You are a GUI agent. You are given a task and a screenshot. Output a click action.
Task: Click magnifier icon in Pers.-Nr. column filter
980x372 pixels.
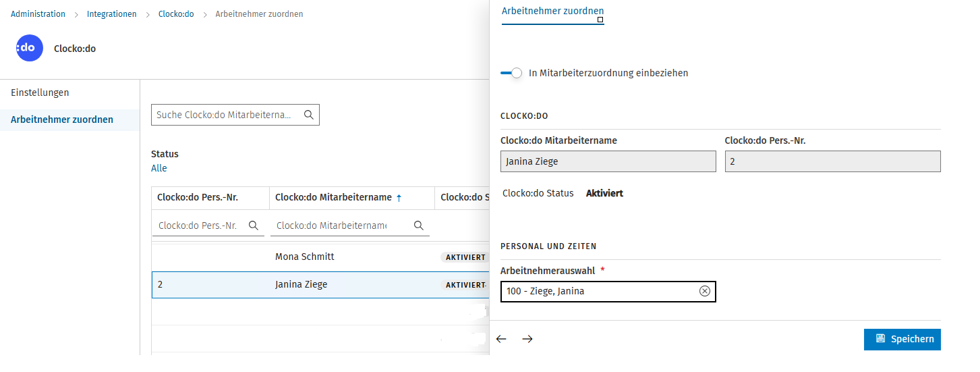(x=254, y=225)
